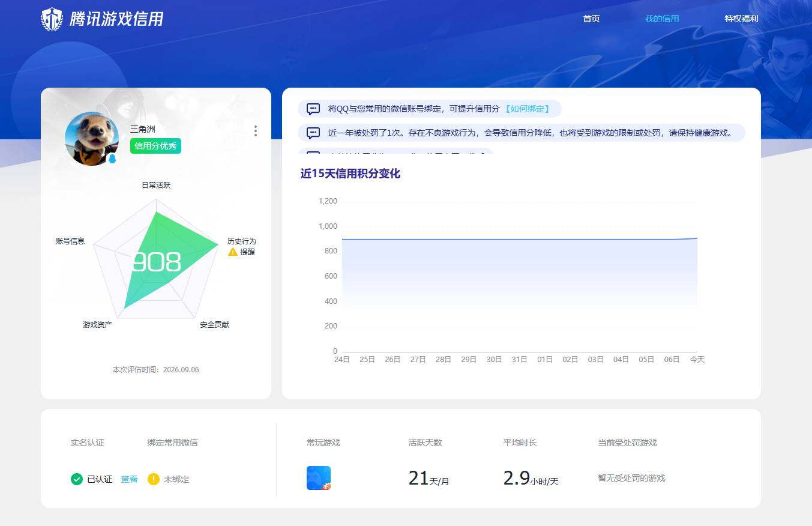Click the message icon beside QQ binding tip
812x526 pixels.
tap(313, 109)
